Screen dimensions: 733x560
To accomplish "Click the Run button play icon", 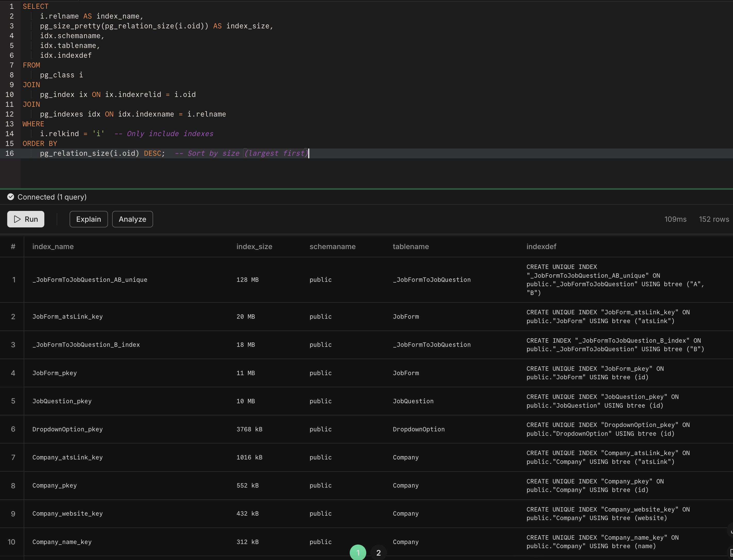I will (17, 219).
